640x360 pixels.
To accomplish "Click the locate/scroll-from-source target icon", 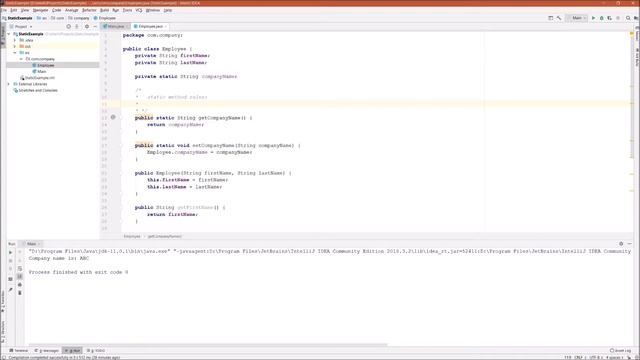I will coord(69,27).
